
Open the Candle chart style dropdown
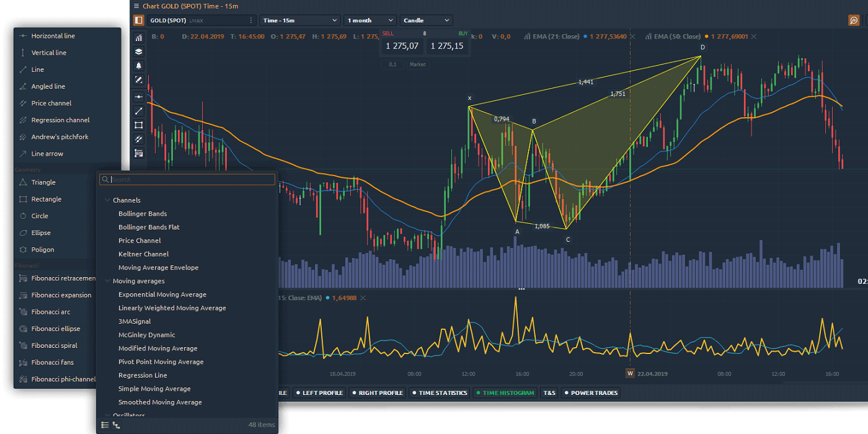point(426,20)
